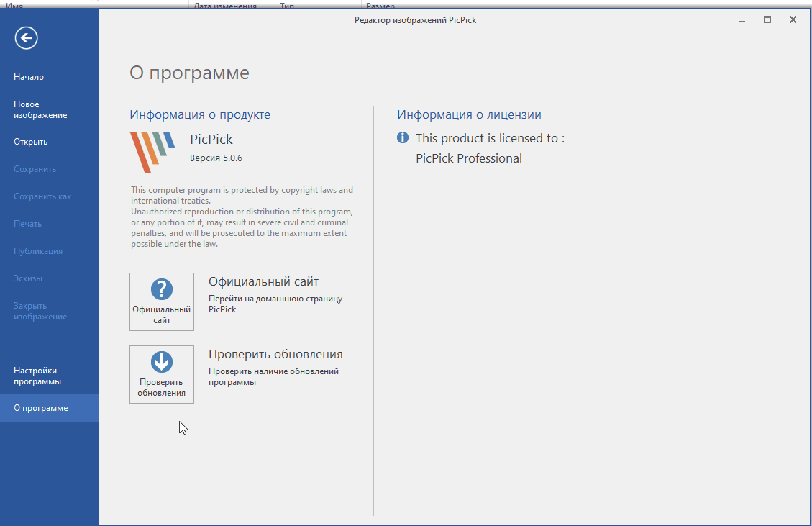Maximize the PicPick editor window

point(767,20)
